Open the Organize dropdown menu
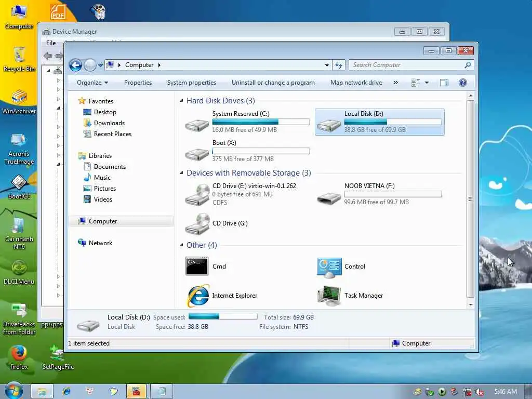Screen dimensions: 532x399 (92, 83)
